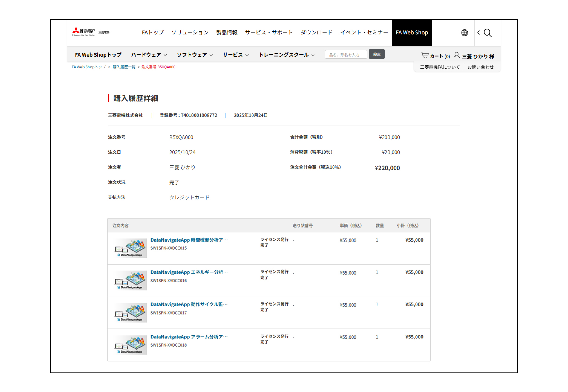This screenshot has height=392, width=568.
Task: Expand the ハードウェア dropdown menu
Action: 149,55
